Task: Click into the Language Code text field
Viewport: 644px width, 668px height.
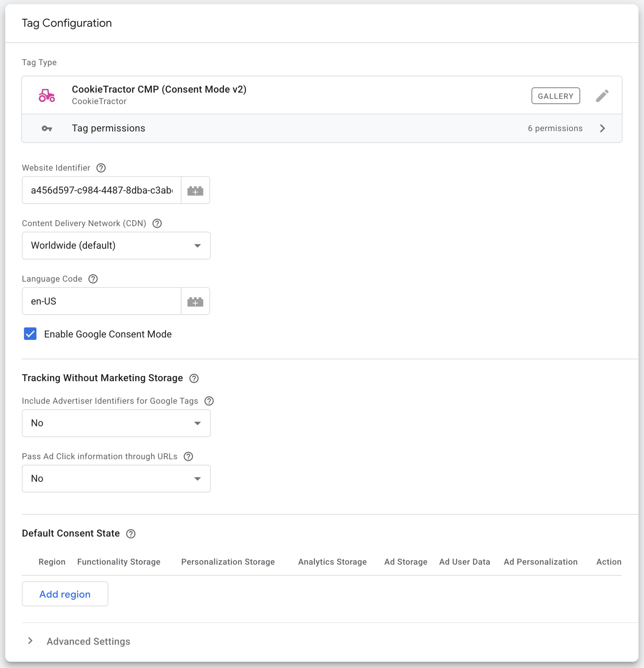Action: (x=102, y=301)
